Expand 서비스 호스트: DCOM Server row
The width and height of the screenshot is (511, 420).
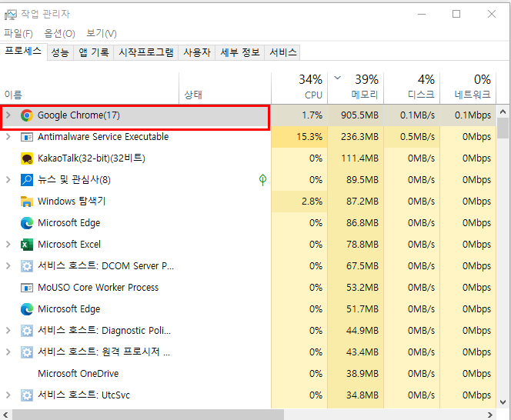[x=8, y=265]
